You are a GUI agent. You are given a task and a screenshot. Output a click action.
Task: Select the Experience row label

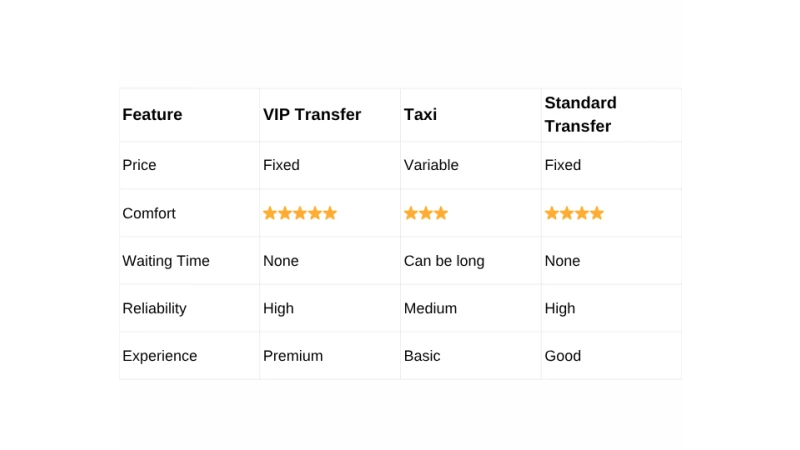pos(160,356)
